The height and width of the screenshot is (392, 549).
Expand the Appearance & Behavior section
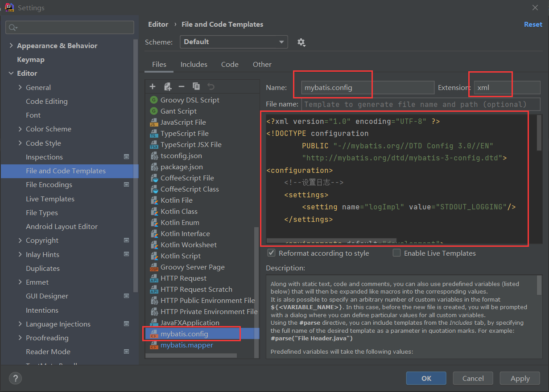11,46
